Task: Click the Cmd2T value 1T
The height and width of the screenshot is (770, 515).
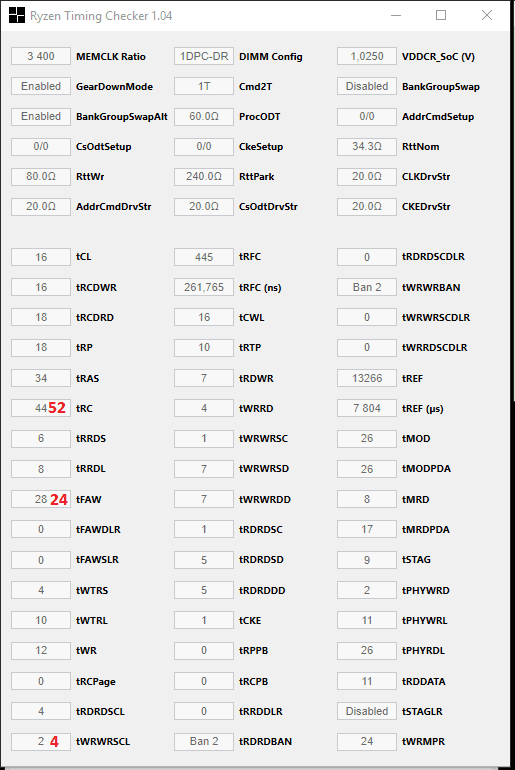Action: coord(204,86)
